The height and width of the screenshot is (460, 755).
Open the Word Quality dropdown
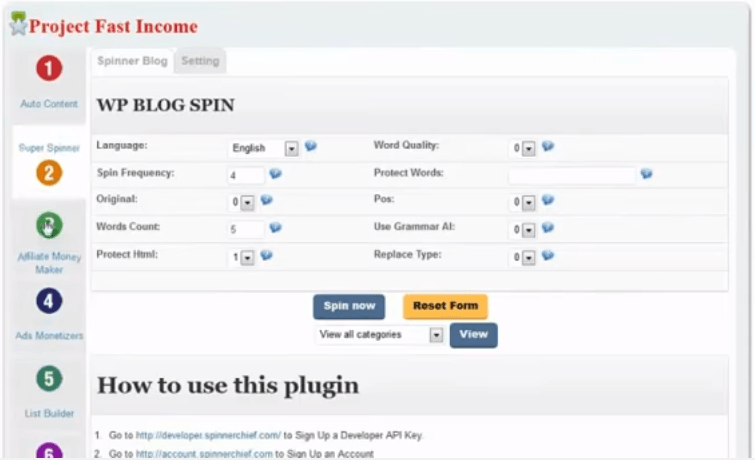(x=523, y=148)
